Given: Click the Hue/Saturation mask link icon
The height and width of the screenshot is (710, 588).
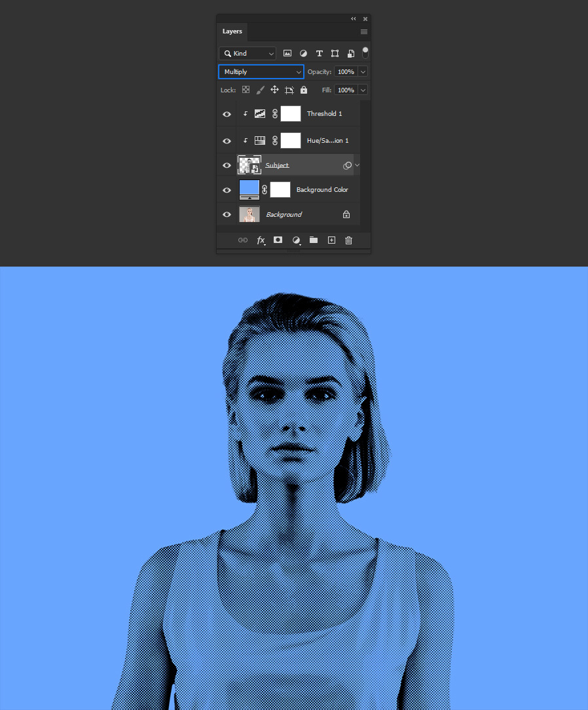Looking at the screenshot, I should 275,140.
